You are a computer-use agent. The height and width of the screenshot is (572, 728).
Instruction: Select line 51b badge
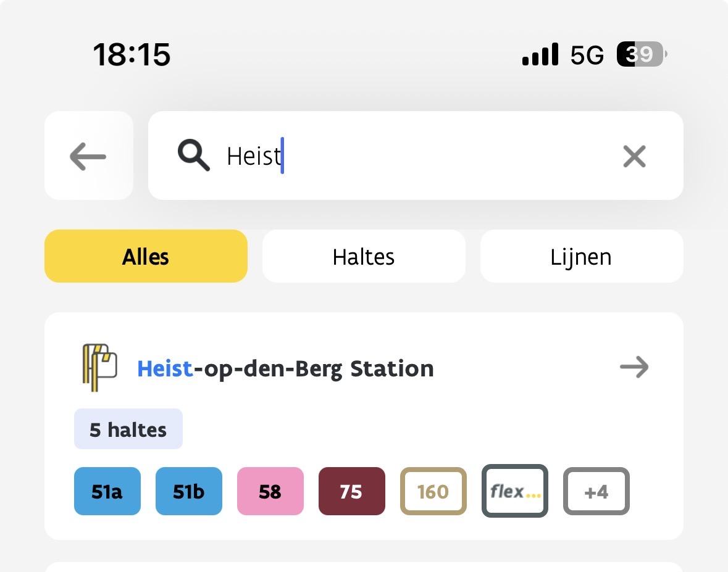pos(188,491)
